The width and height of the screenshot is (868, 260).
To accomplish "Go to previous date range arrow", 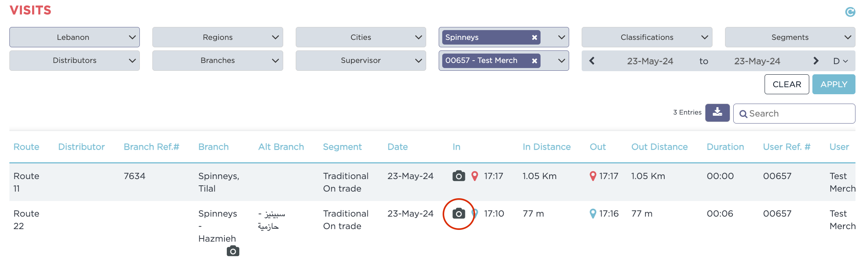I will pos(592,61).
